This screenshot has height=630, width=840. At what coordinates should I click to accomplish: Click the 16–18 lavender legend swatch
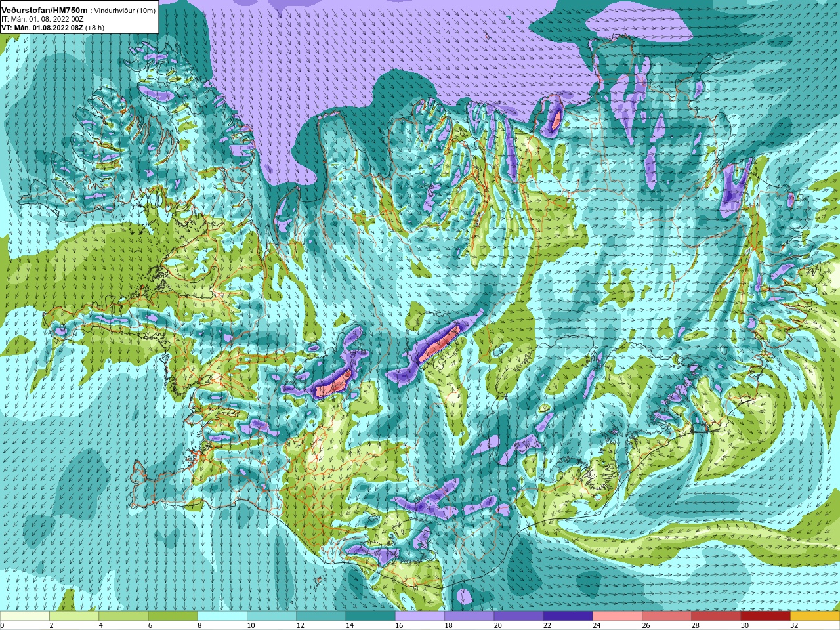[420, 616]
